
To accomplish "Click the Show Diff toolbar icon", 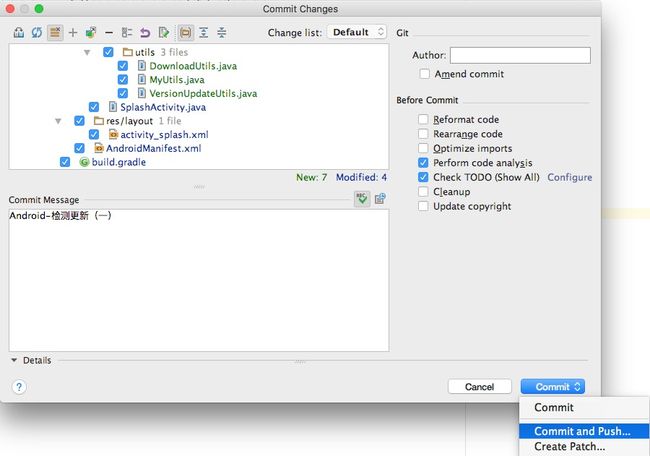I will tap(19, 32).
